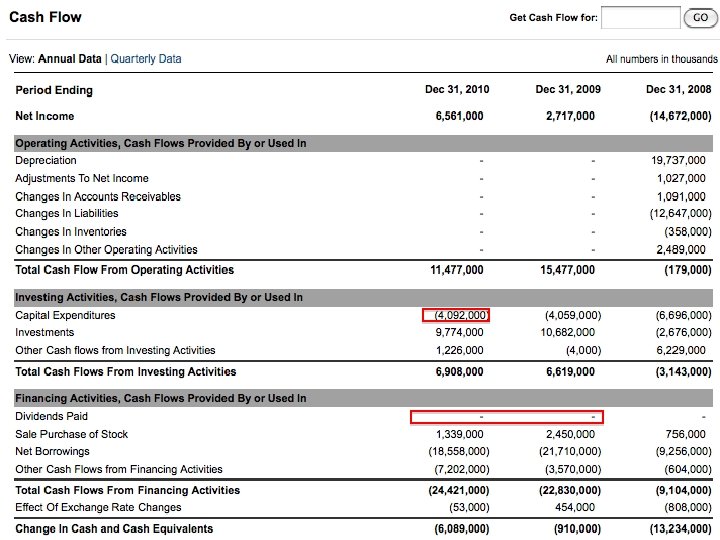Viewport: 720px width, 540px height.
Task: Click the Depreciation row label
Action: click(x=46, y=160)
